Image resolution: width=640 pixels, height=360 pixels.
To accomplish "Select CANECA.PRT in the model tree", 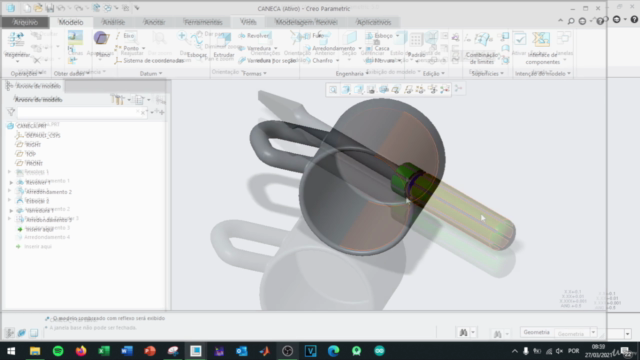I will pyautogui.click(x=32, y=126).
